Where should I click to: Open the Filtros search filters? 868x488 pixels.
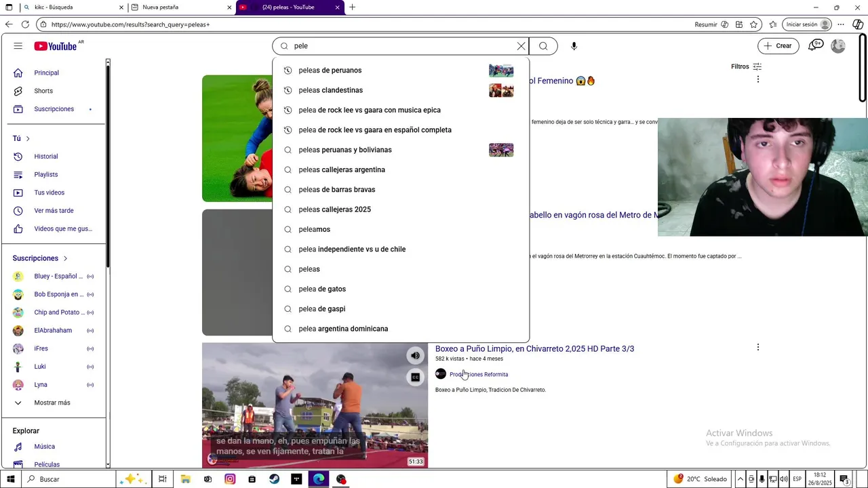point(746,66)
